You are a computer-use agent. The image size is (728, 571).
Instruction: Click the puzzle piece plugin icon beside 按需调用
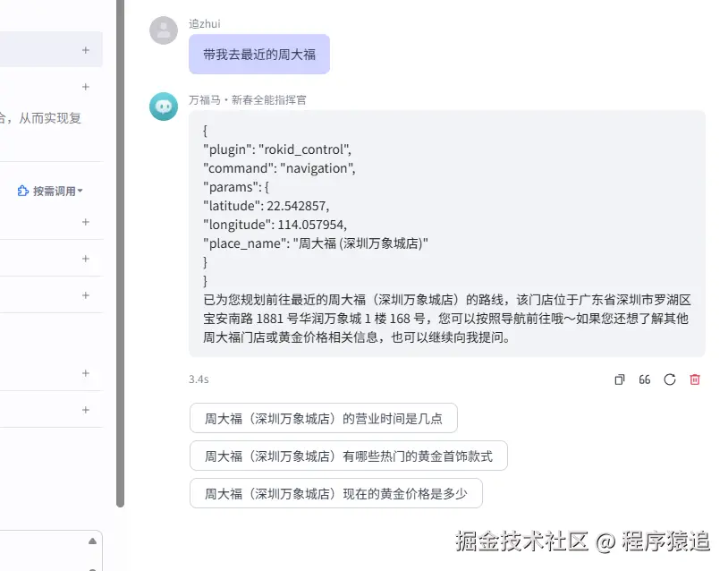[22, 191]
